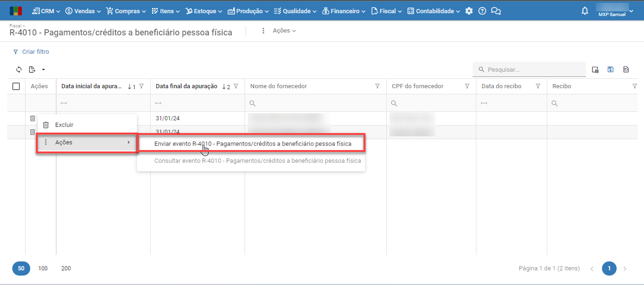Image resolution: width=644 pixels, height=285 pixels.
Task: Click the application logo icon
Action: pyautogui.click(x=15, y=11)
